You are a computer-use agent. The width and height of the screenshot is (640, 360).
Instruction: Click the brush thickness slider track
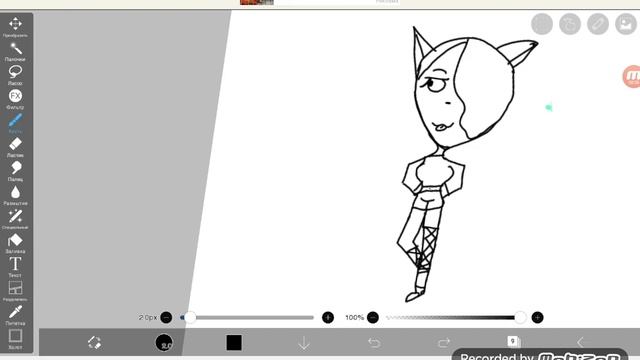[x=247, y=317]
